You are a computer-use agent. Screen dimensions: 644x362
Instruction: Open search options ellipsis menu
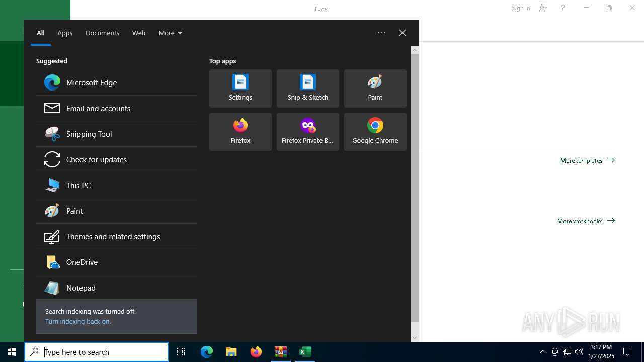pyautogui.click(x=381, y=33)
